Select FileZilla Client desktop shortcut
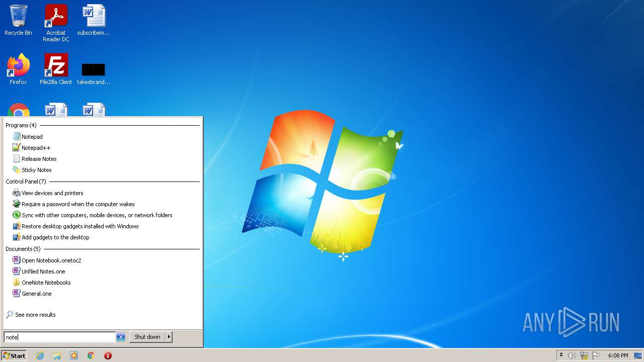The height and width of the screenshot is (362, 644). pos(56,69)
